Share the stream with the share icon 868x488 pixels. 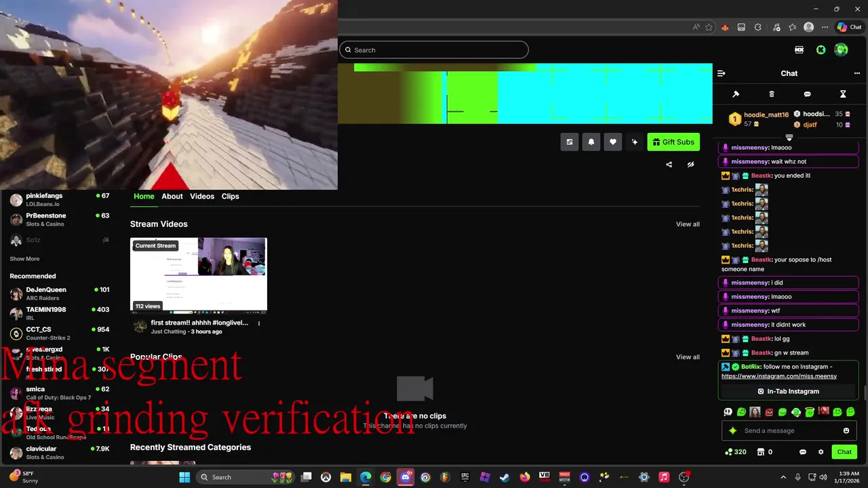(669, 165)
